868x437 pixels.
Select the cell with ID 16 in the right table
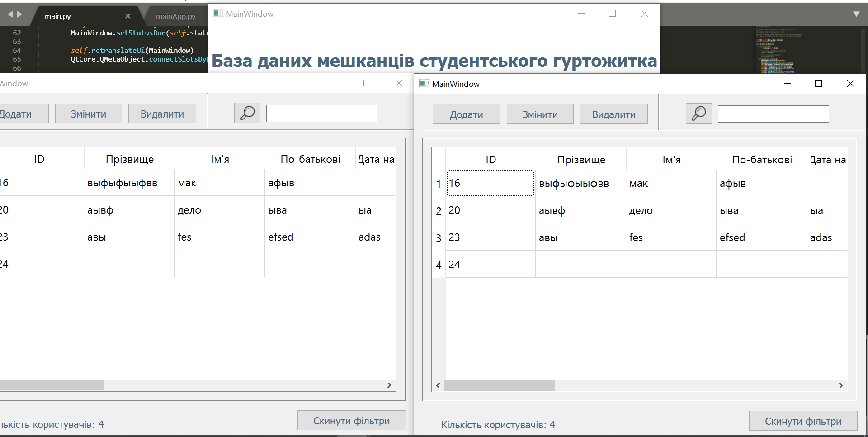pos(491,183)
